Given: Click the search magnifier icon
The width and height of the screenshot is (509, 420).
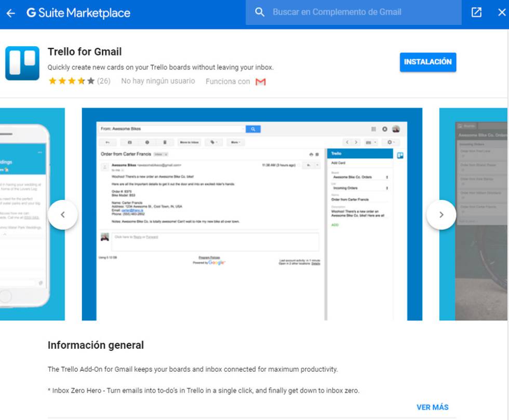Looking at the screenshot, I should [x=259, y=12].
